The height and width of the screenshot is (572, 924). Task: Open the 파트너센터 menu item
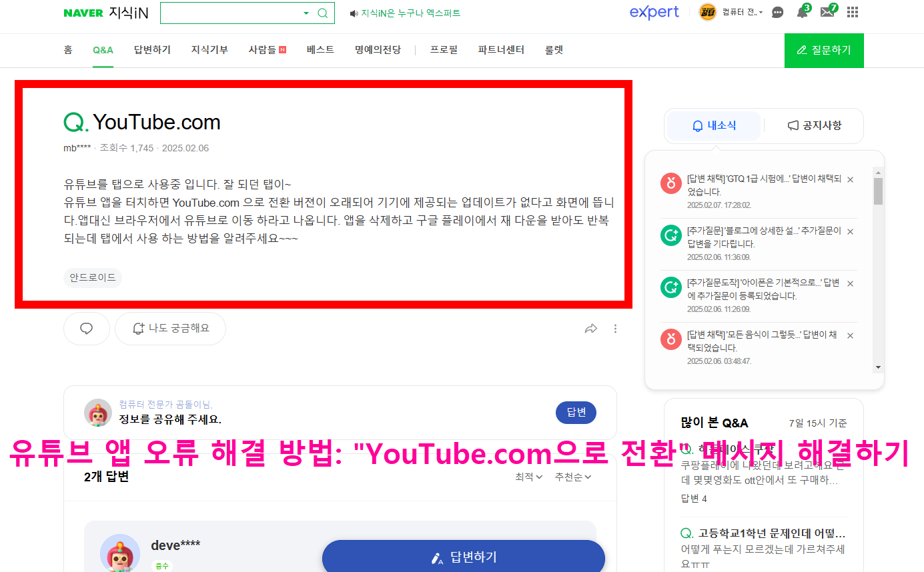coord(501,50)
